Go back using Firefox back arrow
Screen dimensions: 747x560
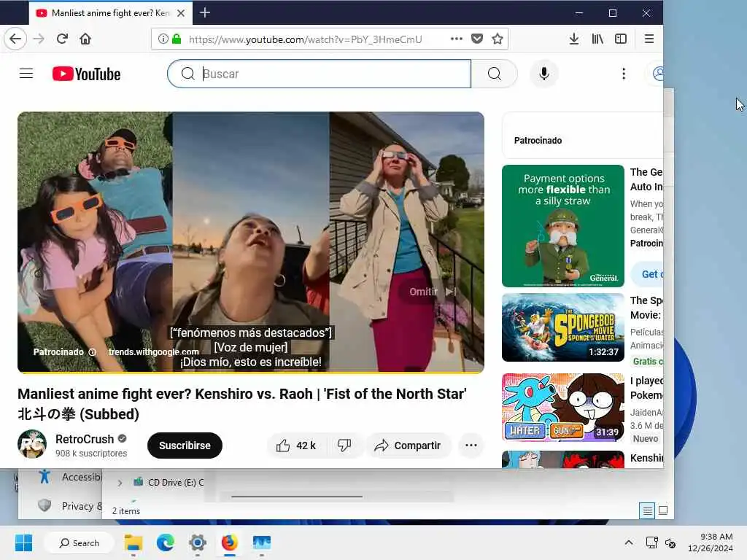(15, 39)
